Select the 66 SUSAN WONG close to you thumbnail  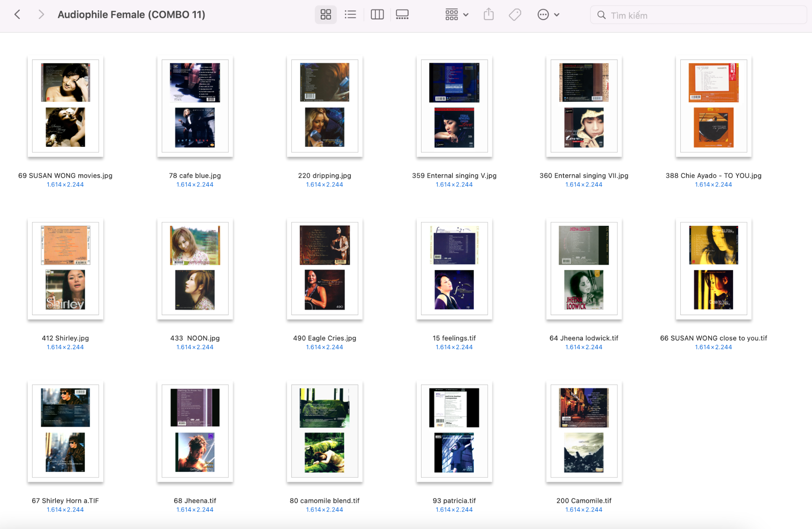click(x=714, y=269)
